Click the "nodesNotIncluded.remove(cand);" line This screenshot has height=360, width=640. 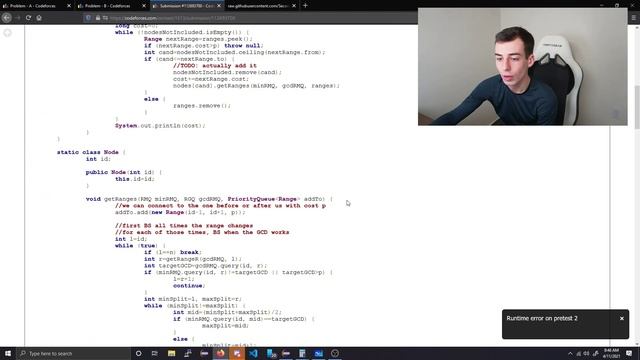tap(227, 72)
